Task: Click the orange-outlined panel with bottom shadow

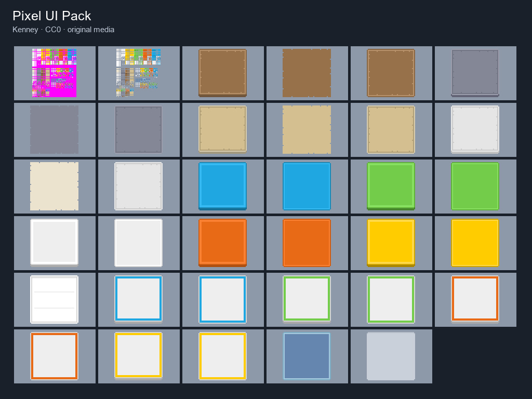Action: coord(475,300)
